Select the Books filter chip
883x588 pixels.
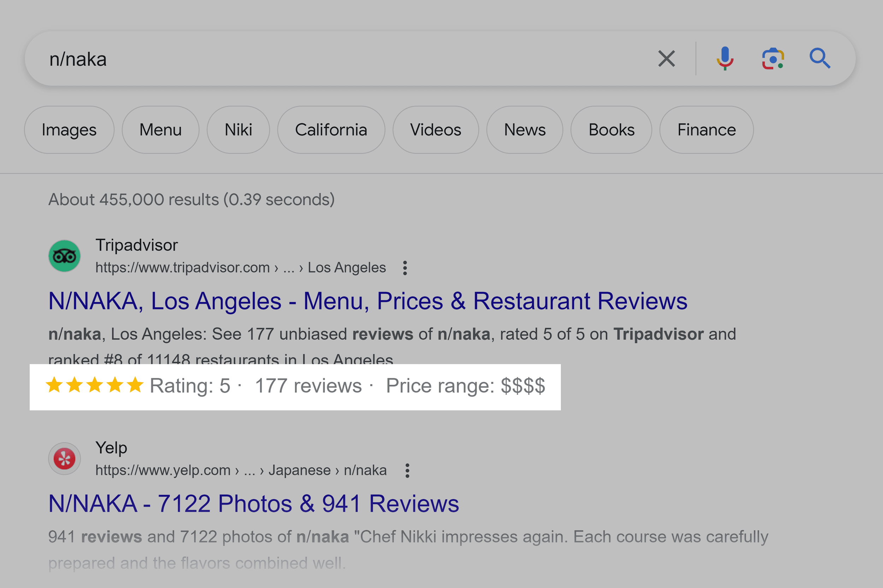pos(611,130)
